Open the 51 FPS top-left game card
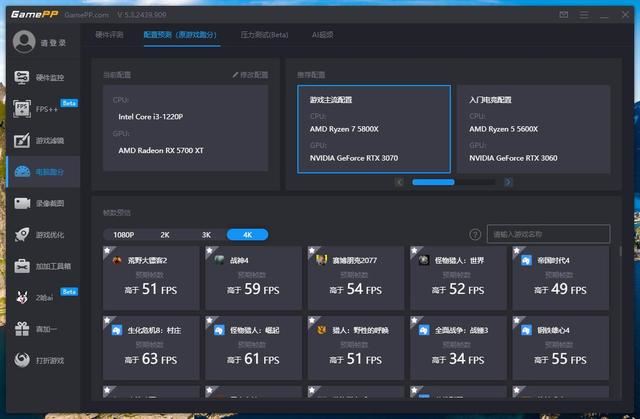The image size is (640, 419). pyautogui.click(x=151, y=277)
